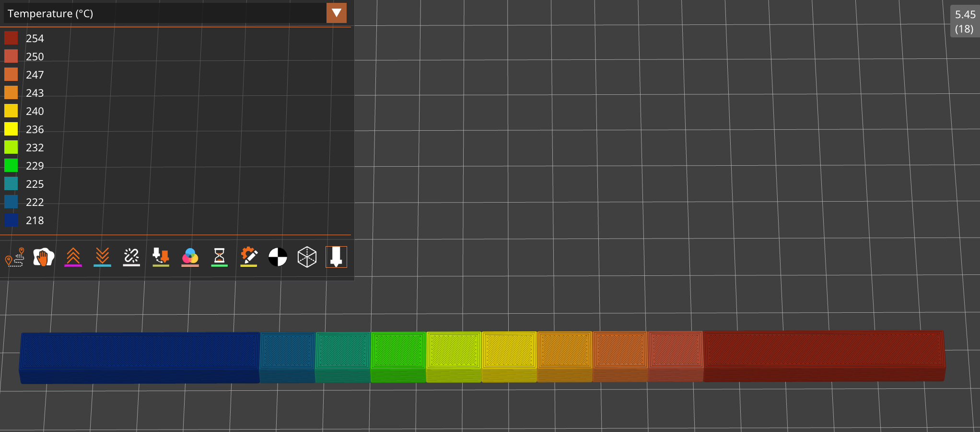Viewport: 980px width, 432px height.
Task: Show travel paths in the G-code preview
Action: point(14,257)
